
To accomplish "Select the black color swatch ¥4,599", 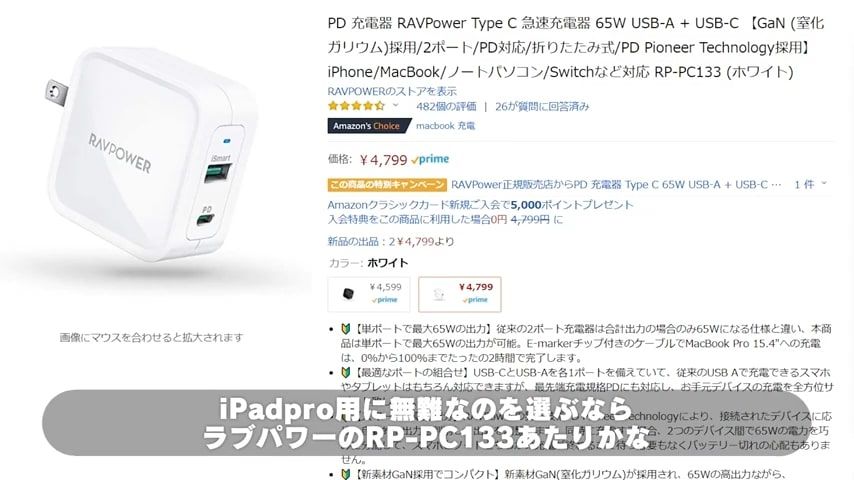I will coord(369,294).
